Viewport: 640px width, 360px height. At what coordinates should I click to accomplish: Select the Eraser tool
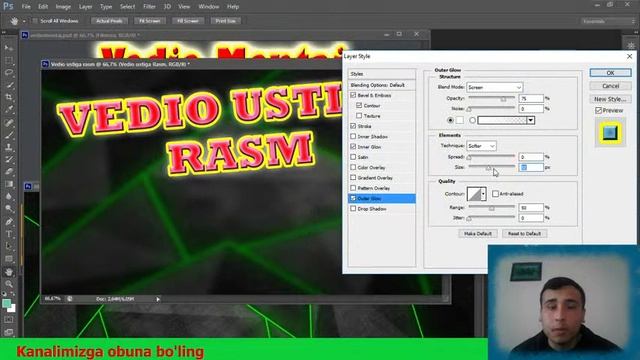tap(9, 172)
